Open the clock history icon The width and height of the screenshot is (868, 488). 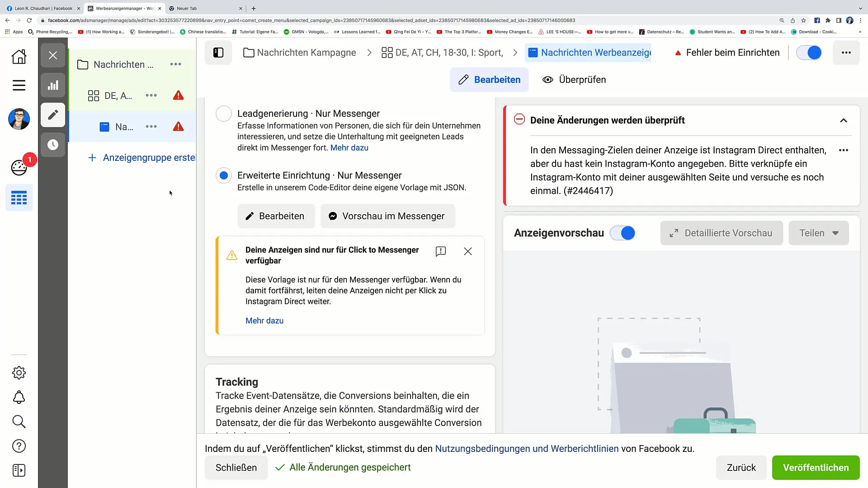pos(53,145)
